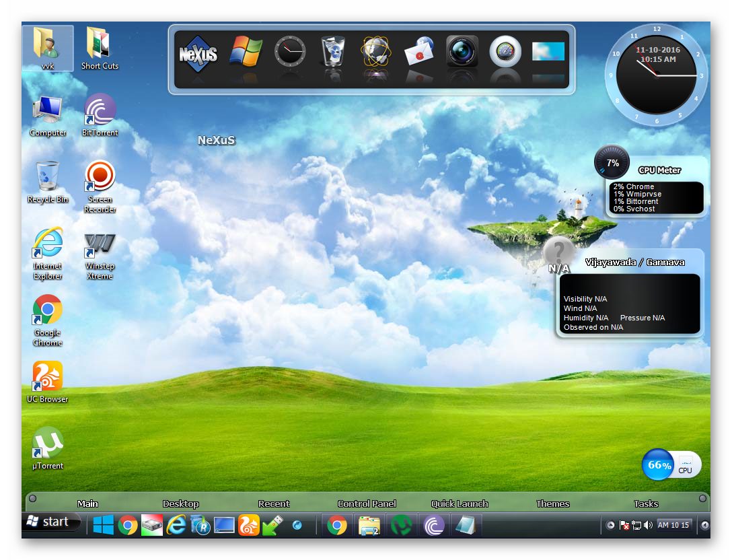Image resolution: width=732 pixels, height=560 pixels.
Task: Select the Recycle Bin desktop icon
Action: 48,182
